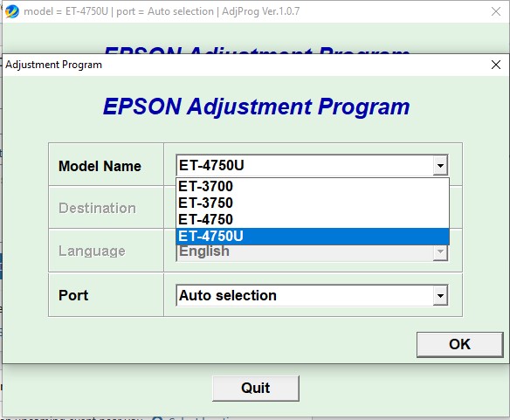This screenshot has height=420, width=510.
Task: Confirm settings with the OK button
Action: (x=460, y=345)
